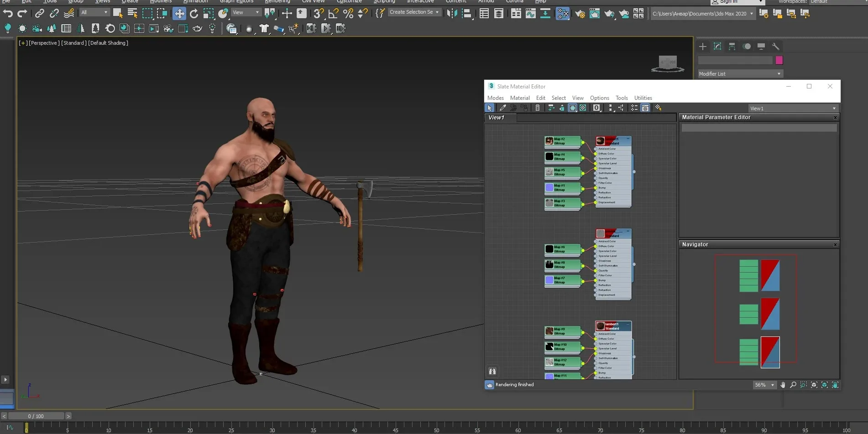
Task: Click the Undo arrow in main toolbar
Action: tap(8, 14)
